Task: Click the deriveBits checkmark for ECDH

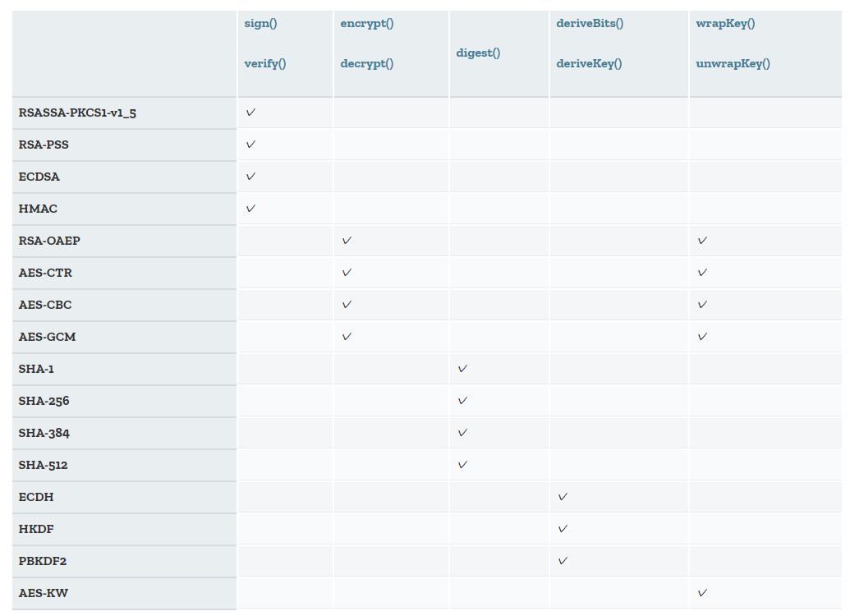Action: pyautogui.click(x=563, y=496)
